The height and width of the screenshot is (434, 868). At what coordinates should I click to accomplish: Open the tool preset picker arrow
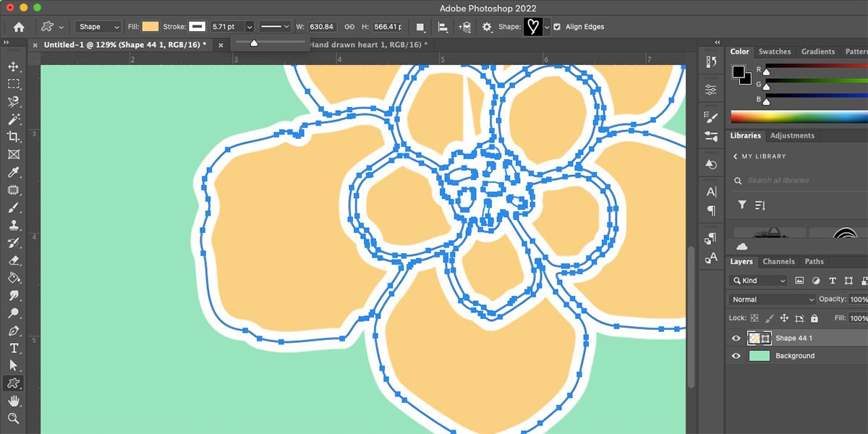(x=61, y=27)
